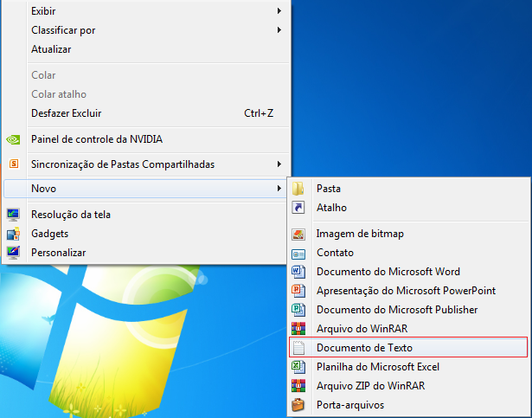Choose Gadgets from the context menu
The image size is (532, 418).
click(146, 234)
